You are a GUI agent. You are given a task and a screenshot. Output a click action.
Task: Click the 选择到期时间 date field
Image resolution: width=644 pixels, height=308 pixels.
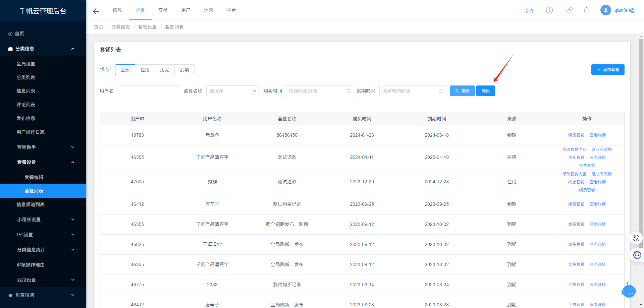pyautogui.click(x=413, y=91)
